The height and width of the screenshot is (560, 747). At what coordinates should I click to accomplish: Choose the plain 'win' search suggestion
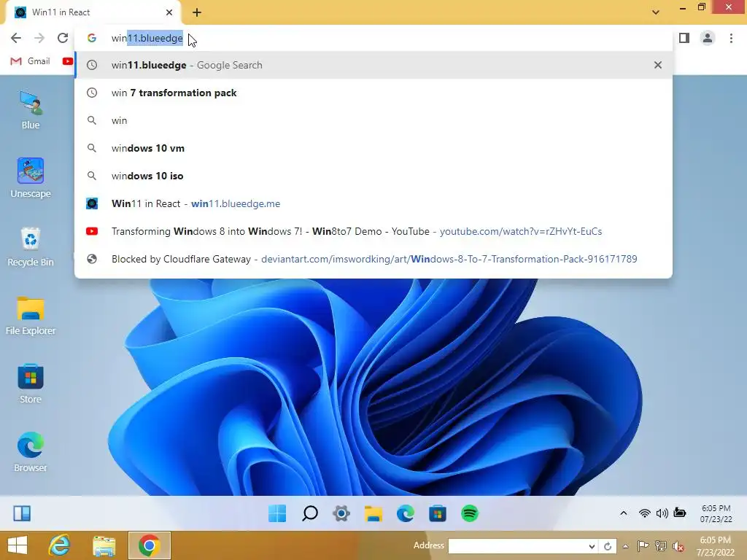(373, 120)
